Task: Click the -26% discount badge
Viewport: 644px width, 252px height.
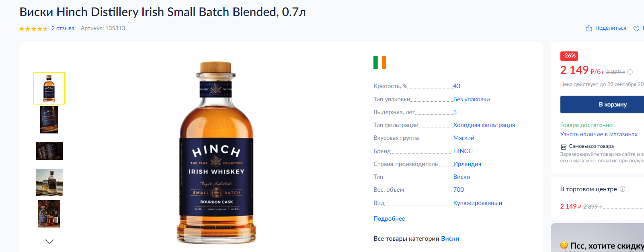Action: pos(569,56)
